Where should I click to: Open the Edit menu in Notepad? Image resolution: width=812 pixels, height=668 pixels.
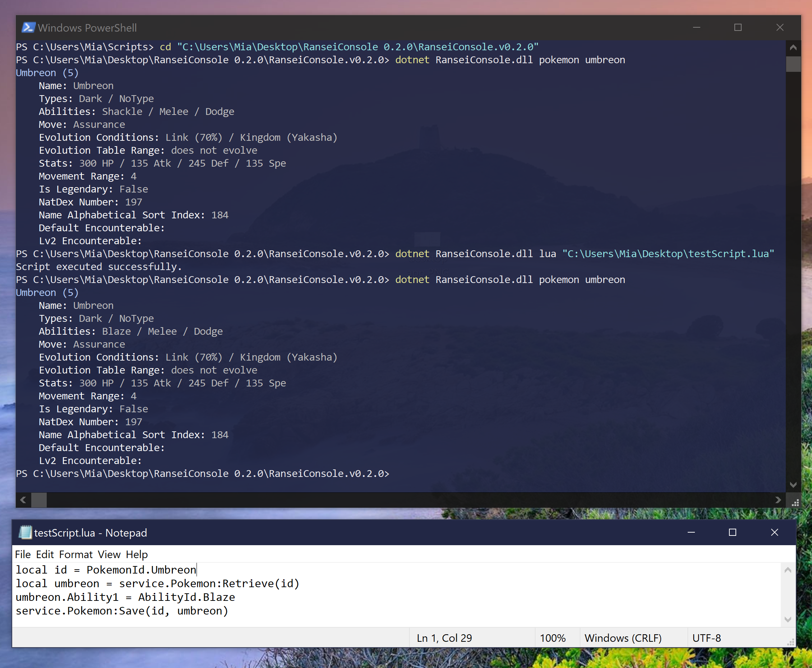click(45, 555)
